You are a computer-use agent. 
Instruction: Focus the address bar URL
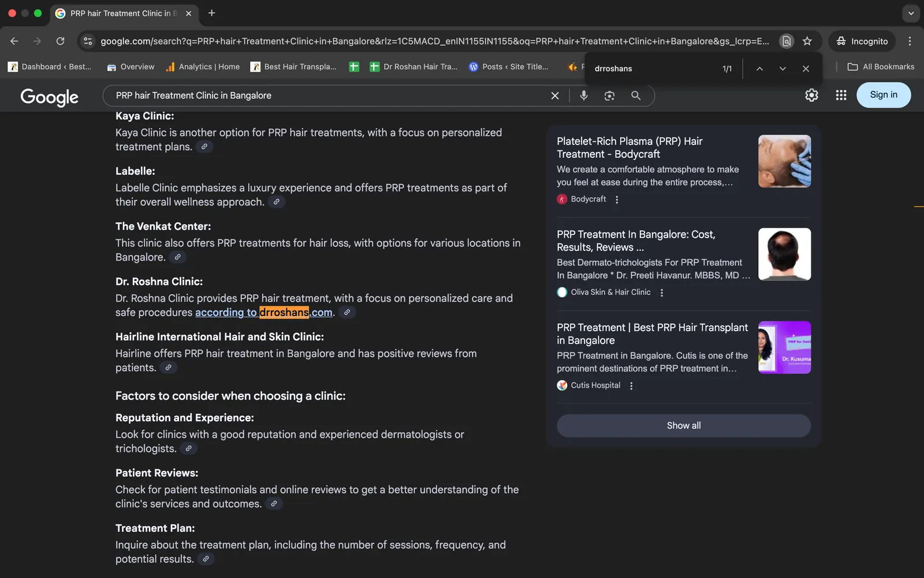pyautogui.click(x=434, y=41)
